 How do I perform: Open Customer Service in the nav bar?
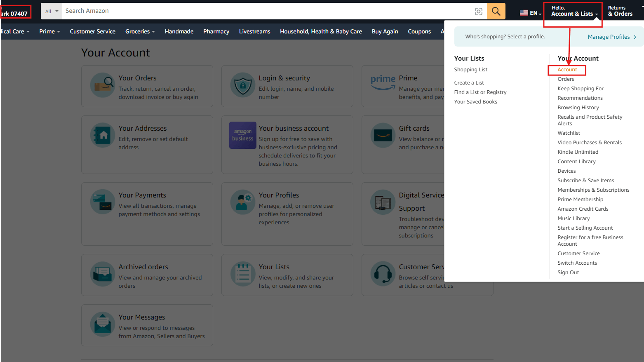(x=93, y=31)
